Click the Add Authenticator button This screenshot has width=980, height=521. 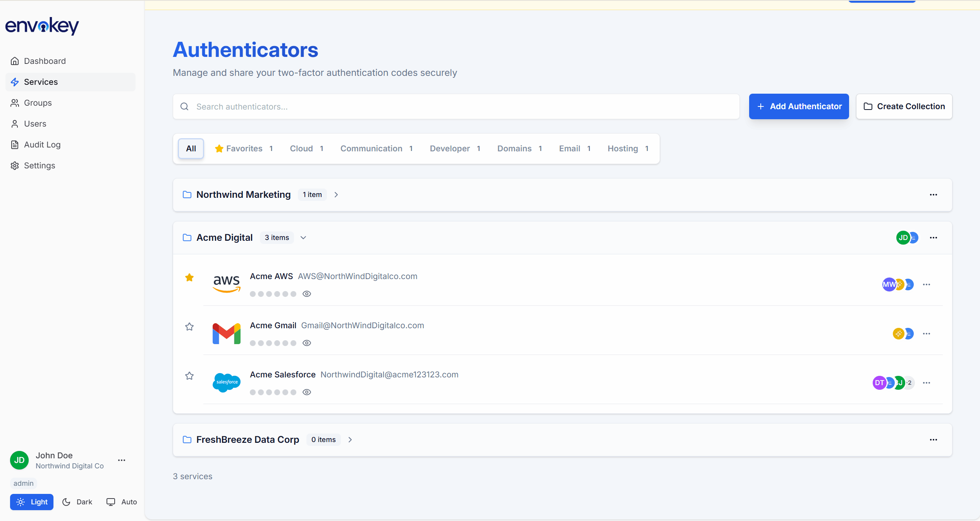coord(799,106)
